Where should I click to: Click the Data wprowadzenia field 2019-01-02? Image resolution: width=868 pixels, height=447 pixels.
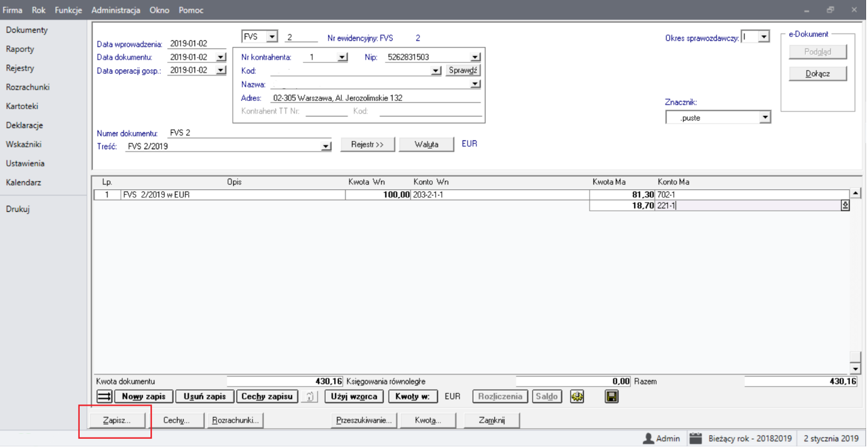[x=197, y=44]
